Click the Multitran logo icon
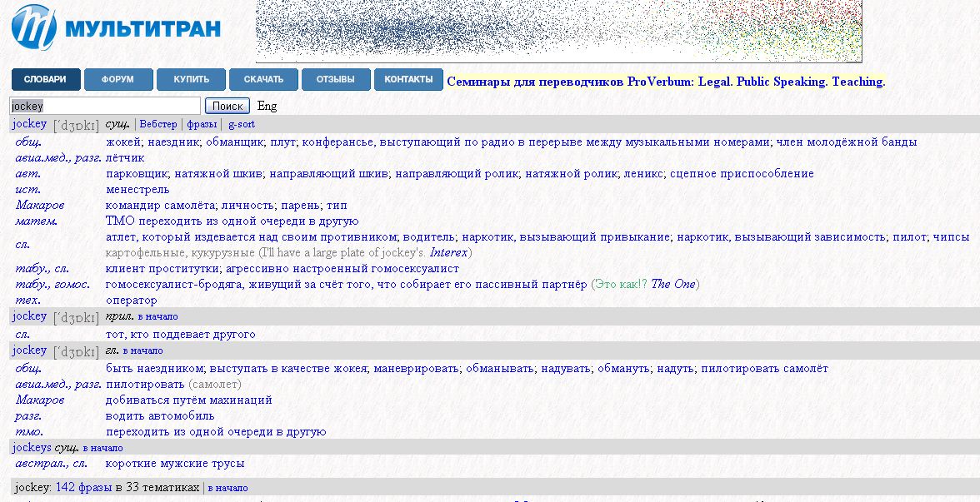Viewport: 980px width, 502px height. click(x=34, y=27)
